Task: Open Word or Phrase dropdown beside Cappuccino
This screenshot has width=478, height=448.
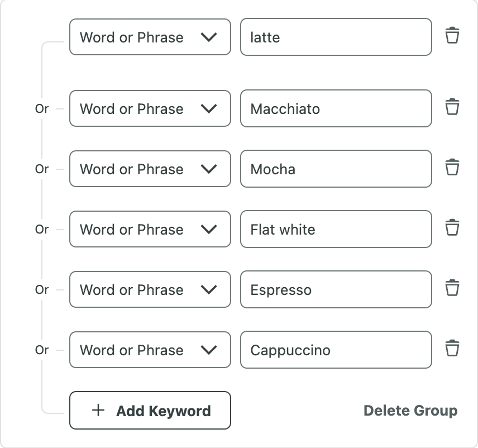Action: tap(150, 350)
